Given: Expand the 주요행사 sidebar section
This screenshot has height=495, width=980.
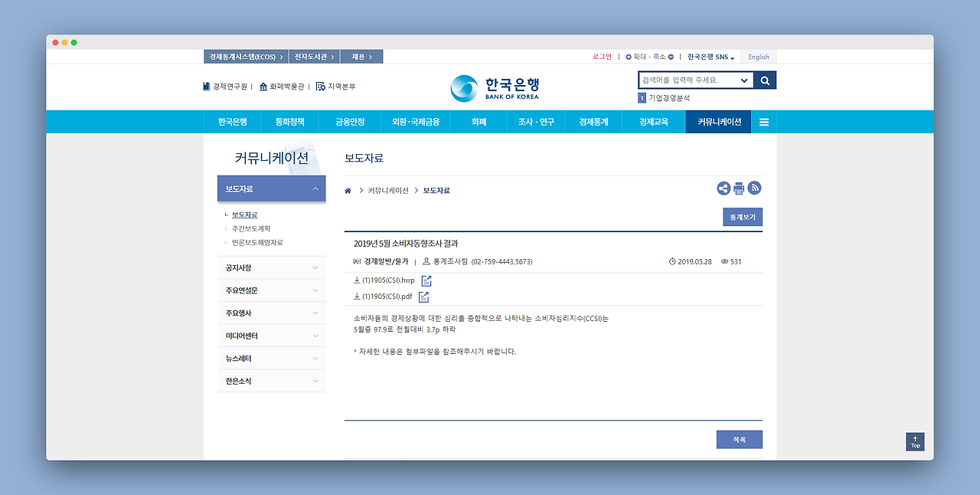Looking at the screenshot, I should tap(272, 313).
